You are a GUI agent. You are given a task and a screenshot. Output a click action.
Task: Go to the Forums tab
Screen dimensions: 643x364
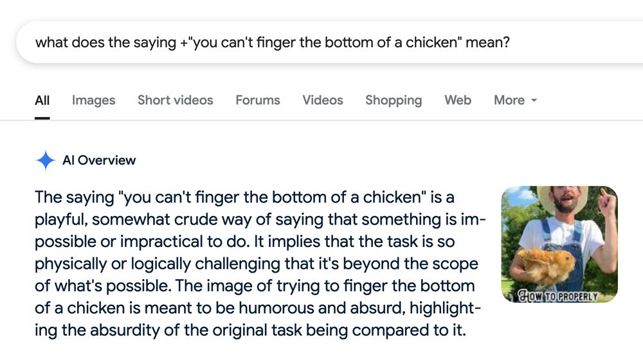[258, 100]
